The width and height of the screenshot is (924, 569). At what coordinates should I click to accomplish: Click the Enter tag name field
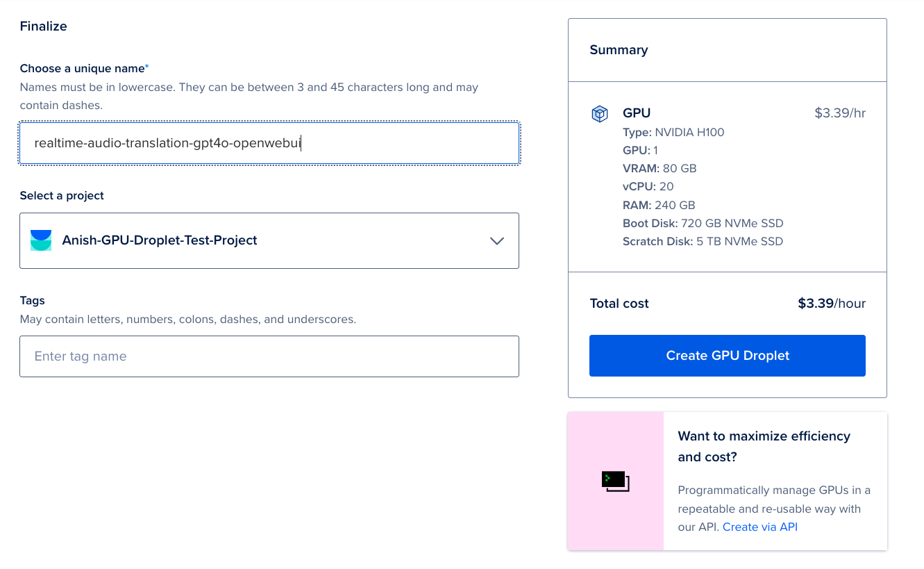pos(269,356)
